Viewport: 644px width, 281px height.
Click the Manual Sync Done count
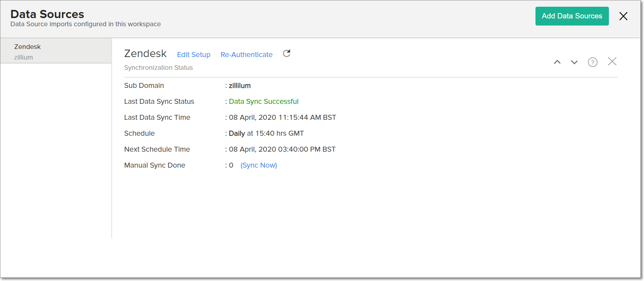point(231,165)
